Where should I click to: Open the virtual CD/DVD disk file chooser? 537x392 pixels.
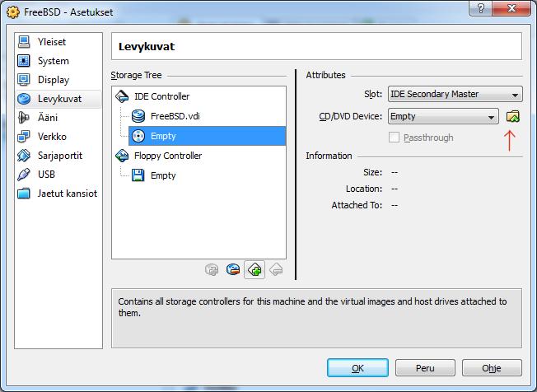coord(512,116)
